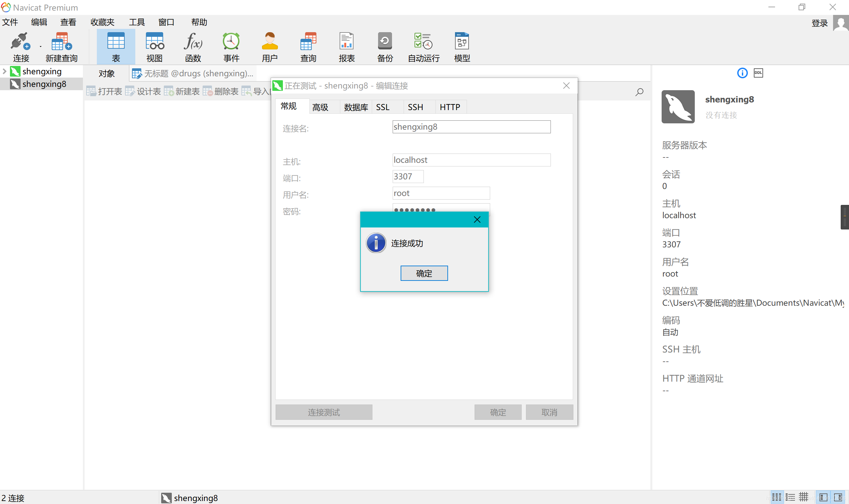The height and width of the screenshot is (504, 849).
Task: Click the 设计表 (Design Table) button
Action: pos(143,92)
